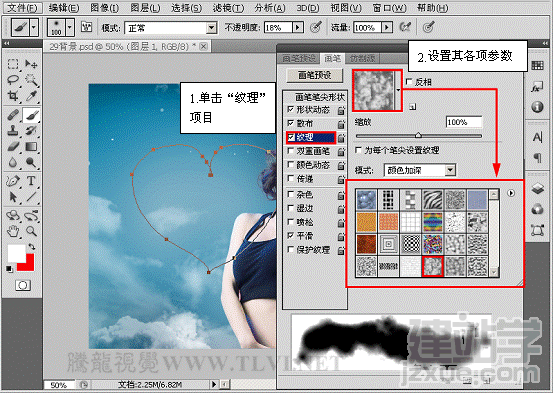Image resolution: width=553 pixels, height=393 pixels.
Task: Select the Rectangular Marquee tool
Action: click(x=13, y=64)
